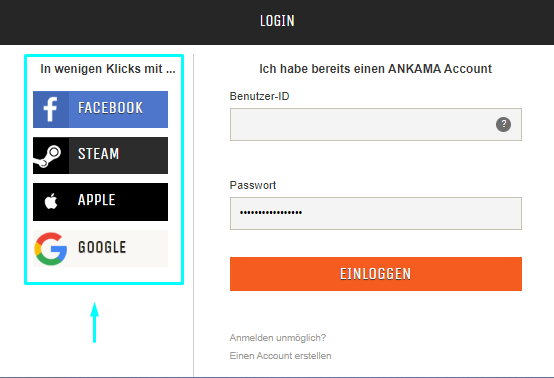Focus the Benutzer-ID input field
This screenshot has width=554, height=378.
click(376, 124)
